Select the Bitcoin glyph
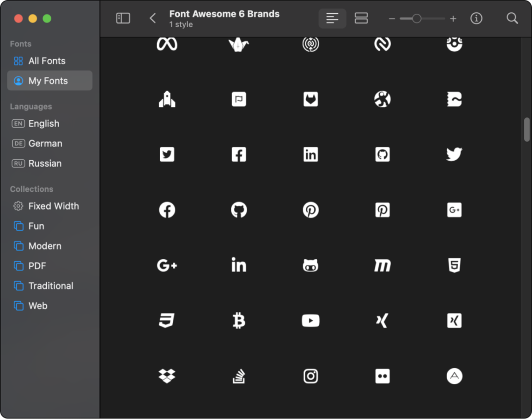 coord(239,320)
